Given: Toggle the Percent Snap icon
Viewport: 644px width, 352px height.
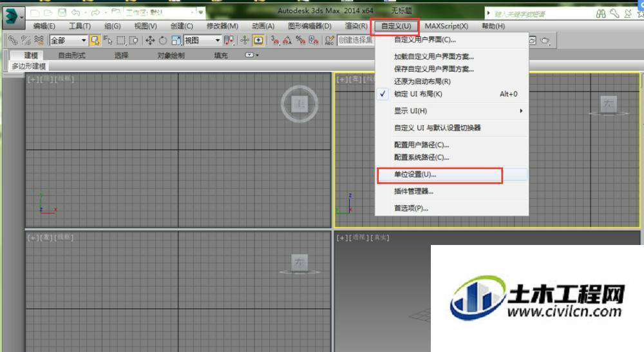Looking at the screenshot, I should [301, 41].
